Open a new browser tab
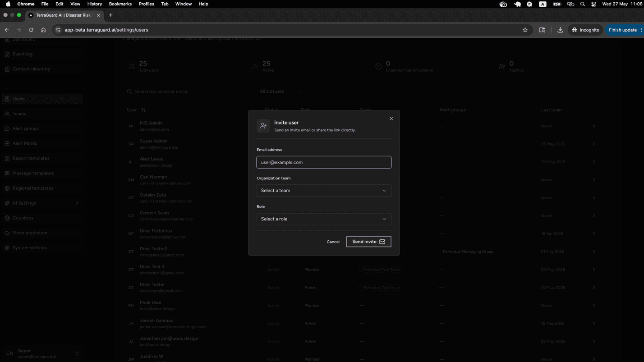 [110, 15]
